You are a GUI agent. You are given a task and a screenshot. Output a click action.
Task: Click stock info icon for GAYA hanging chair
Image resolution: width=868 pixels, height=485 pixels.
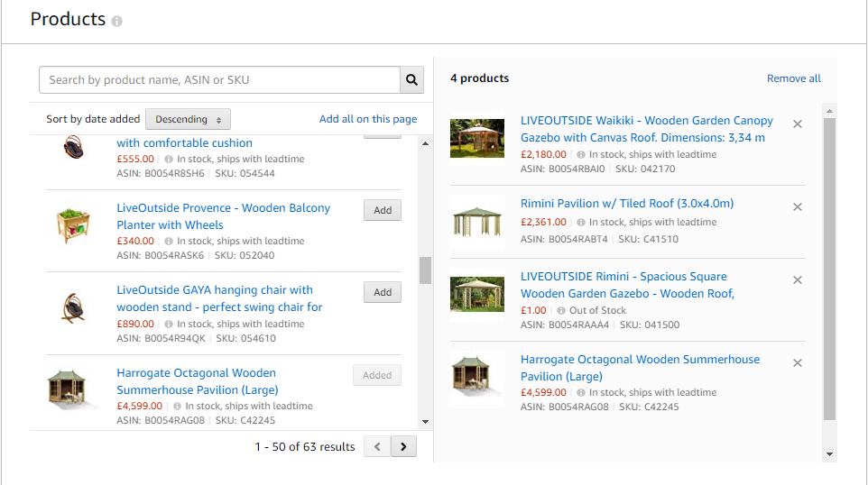(169, 324)
